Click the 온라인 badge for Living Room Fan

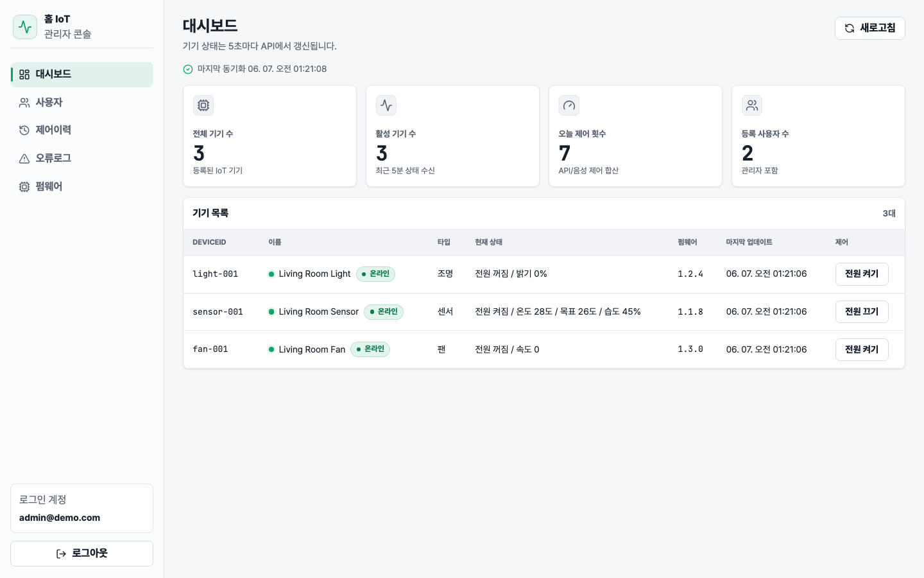[x=370, y=349]
